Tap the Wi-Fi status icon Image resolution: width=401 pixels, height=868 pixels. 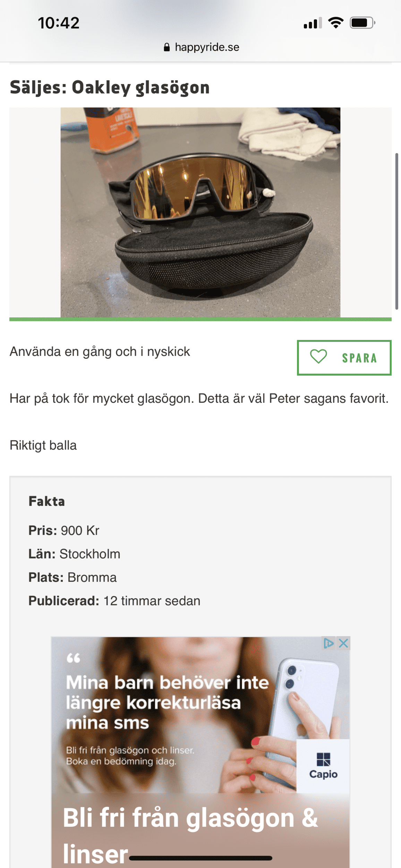pyautogui.click(x=335, y=23)
